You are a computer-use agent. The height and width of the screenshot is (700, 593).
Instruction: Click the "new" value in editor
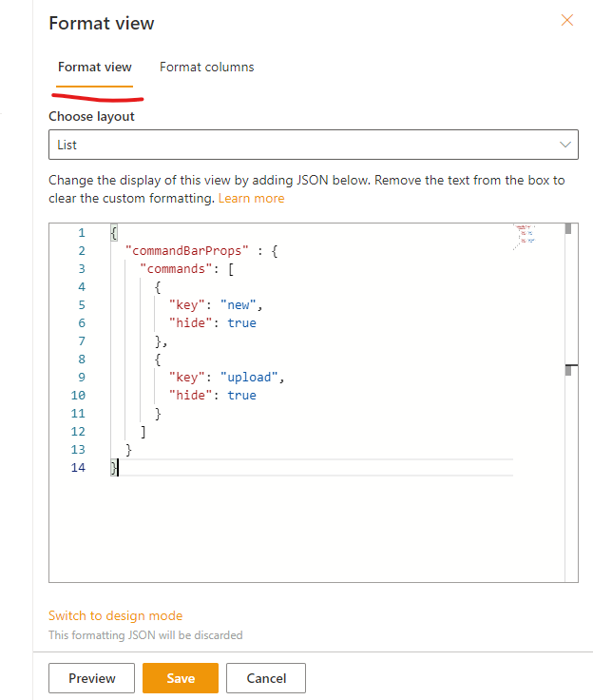click(x=238, y=305)
